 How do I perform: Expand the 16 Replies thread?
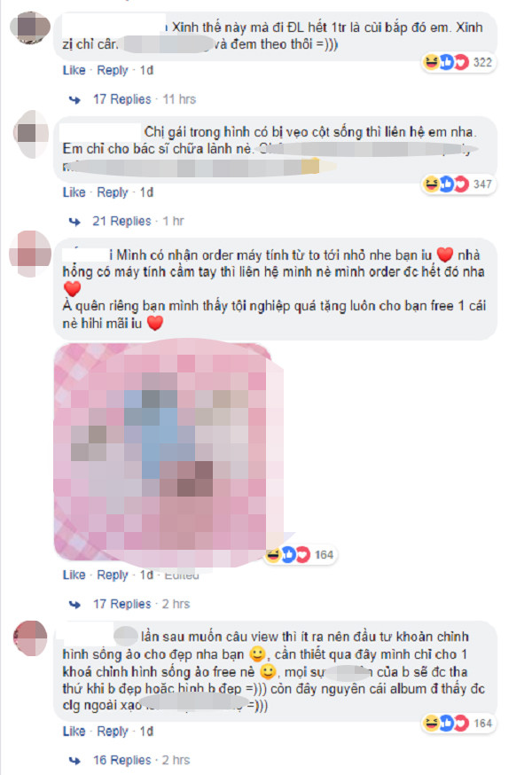(122, 760)
